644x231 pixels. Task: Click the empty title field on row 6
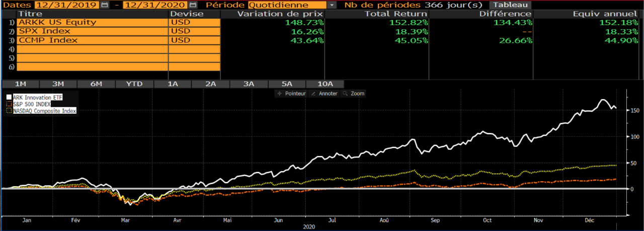pyautogui.click(x=93, y=67)
